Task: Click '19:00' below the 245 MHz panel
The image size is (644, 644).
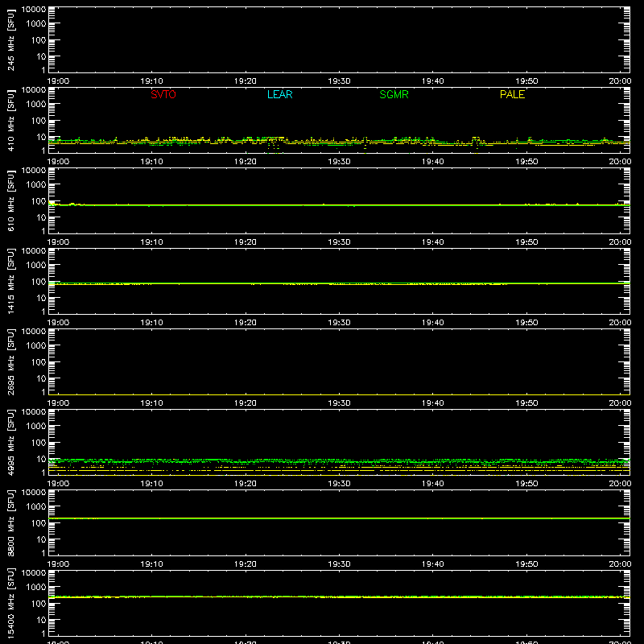Action: 58,81
